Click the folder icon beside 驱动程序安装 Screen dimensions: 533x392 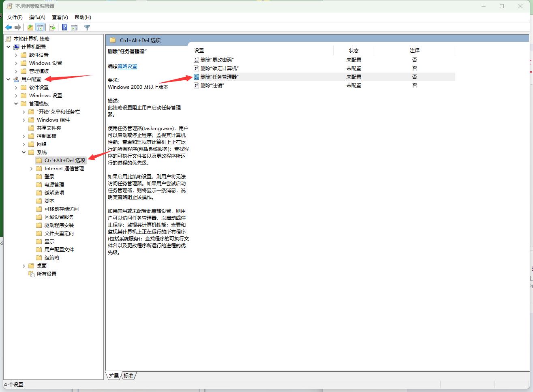[39, 225]
